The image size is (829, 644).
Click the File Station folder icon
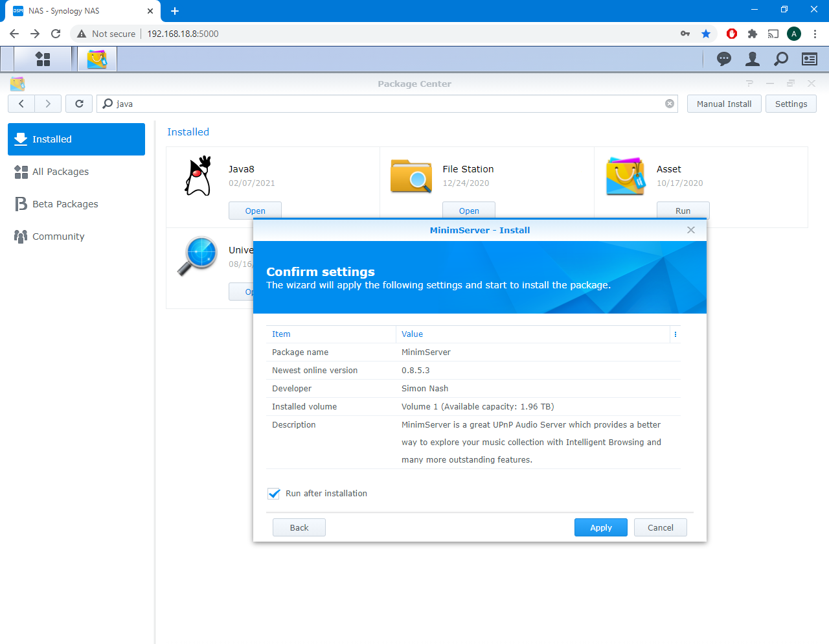pyautogui.click(x=411, y=176)
